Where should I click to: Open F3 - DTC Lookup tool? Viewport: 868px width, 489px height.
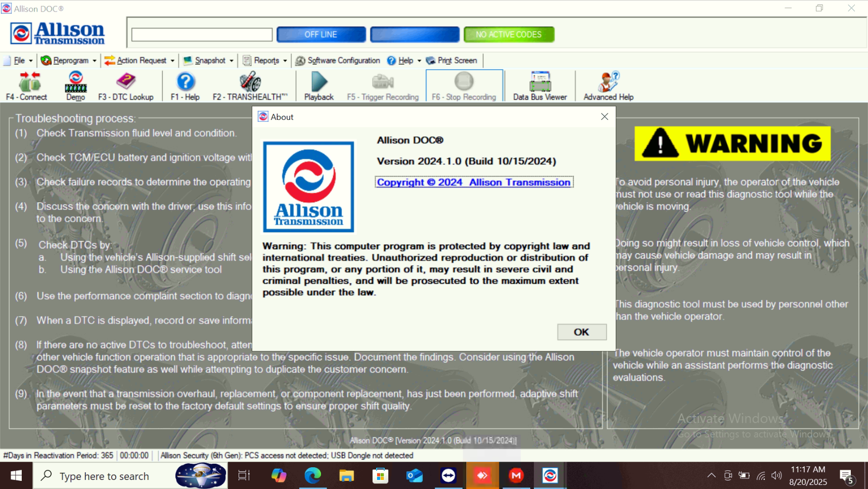click(126, 86)
